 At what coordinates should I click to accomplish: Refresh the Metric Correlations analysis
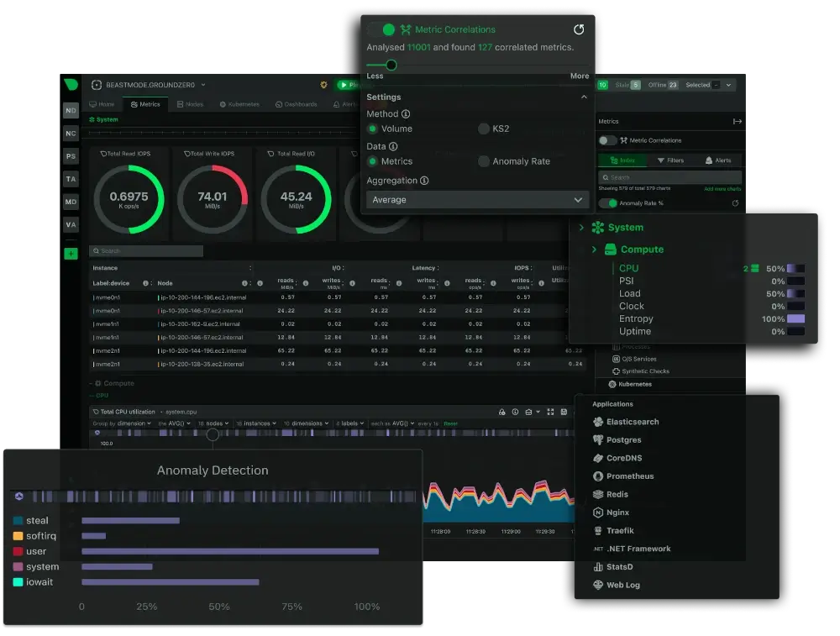click(x=578, y=29)
